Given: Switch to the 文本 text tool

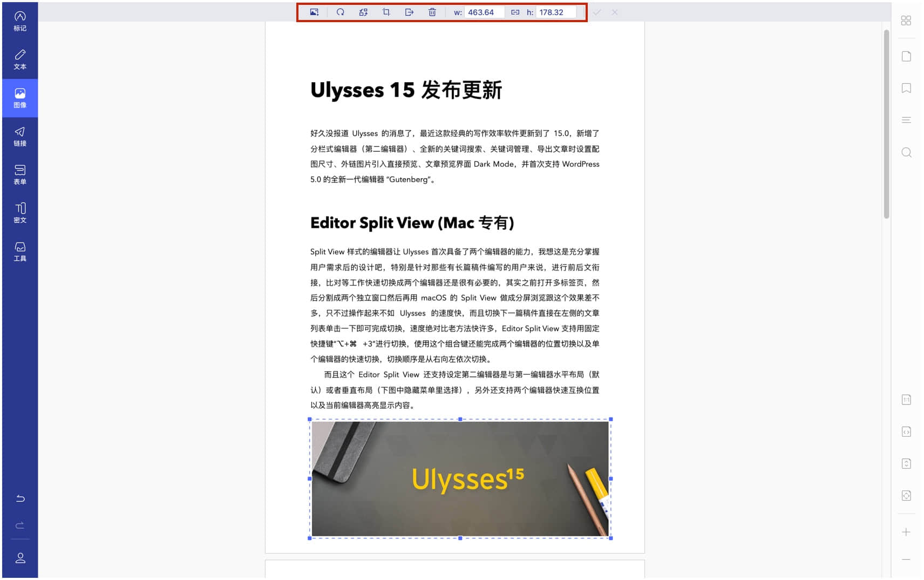Looking at the screenshot, I should [20, 59].
